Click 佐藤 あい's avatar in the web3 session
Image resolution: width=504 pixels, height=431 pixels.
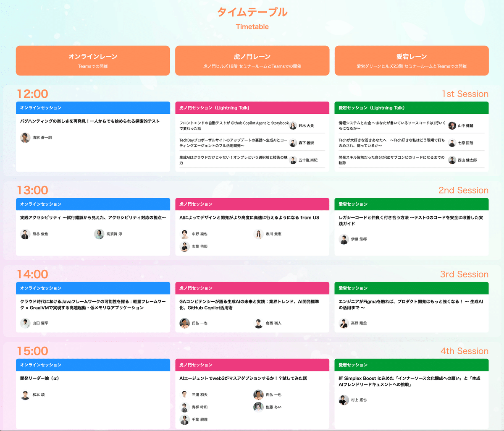click(x=258, y=407)
